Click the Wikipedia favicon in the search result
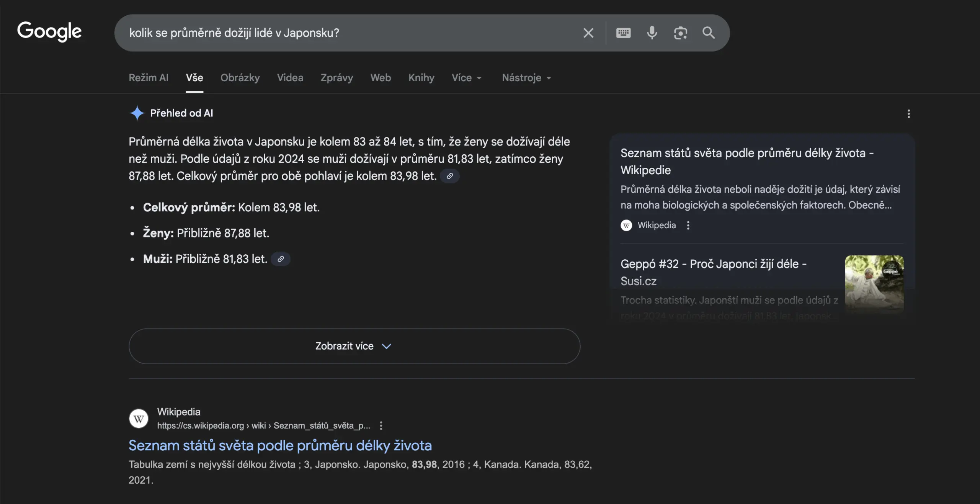The image size is (980, 504). (139, 418)
